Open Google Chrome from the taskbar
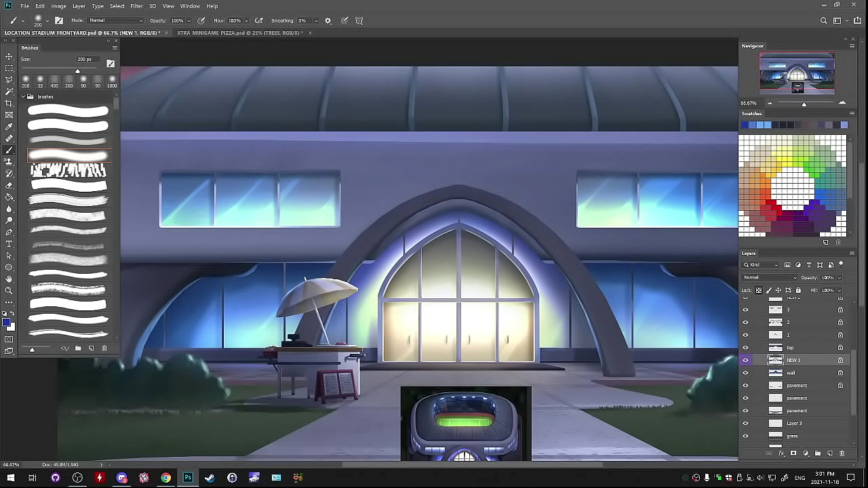Screen dimensions: 868x488 coord(165,478)
